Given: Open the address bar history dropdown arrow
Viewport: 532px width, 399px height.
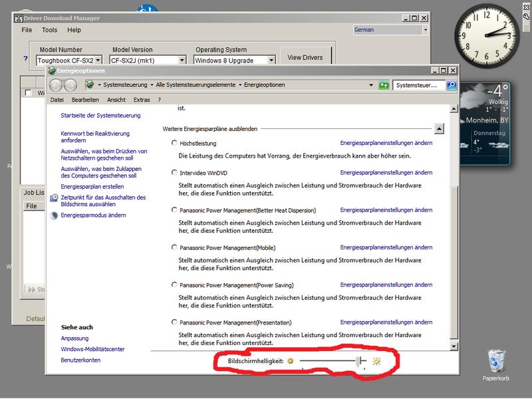Looking at the screenshot, I should click(x=371, y=85).
